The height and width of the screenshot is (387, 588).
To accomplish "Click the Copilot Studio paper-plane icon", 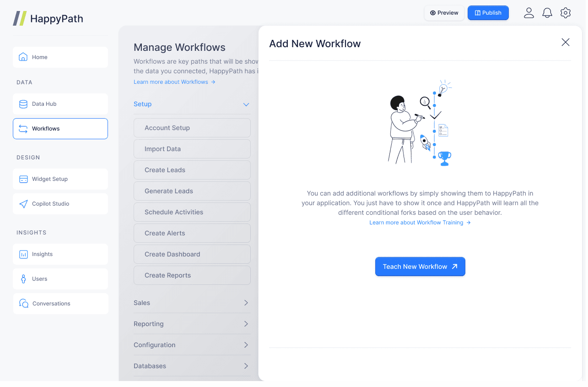I will [x=23, y=204].
